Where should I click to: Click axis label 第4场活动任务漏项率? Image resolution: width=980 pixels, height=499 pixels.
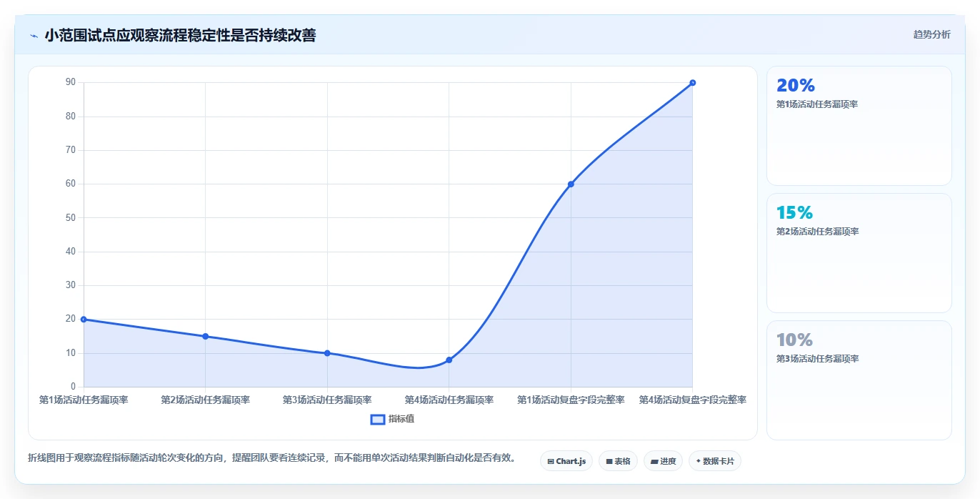point(449,400)
